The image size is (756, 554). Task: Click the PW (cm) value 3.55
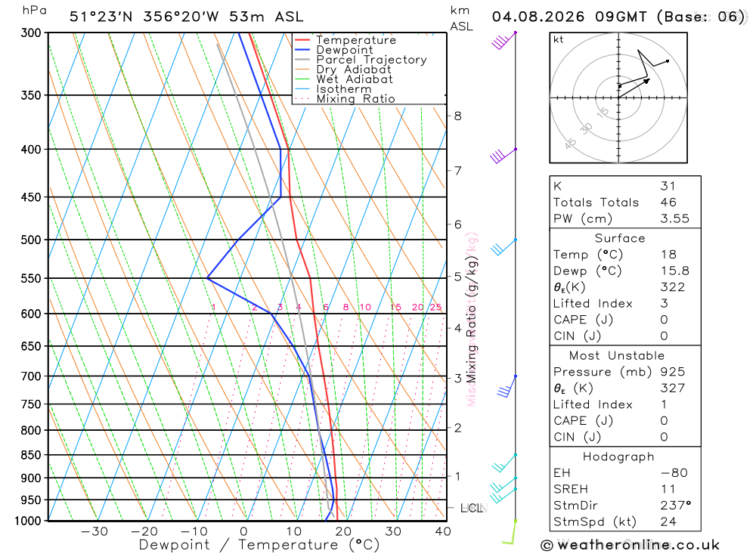pos(674,219)
